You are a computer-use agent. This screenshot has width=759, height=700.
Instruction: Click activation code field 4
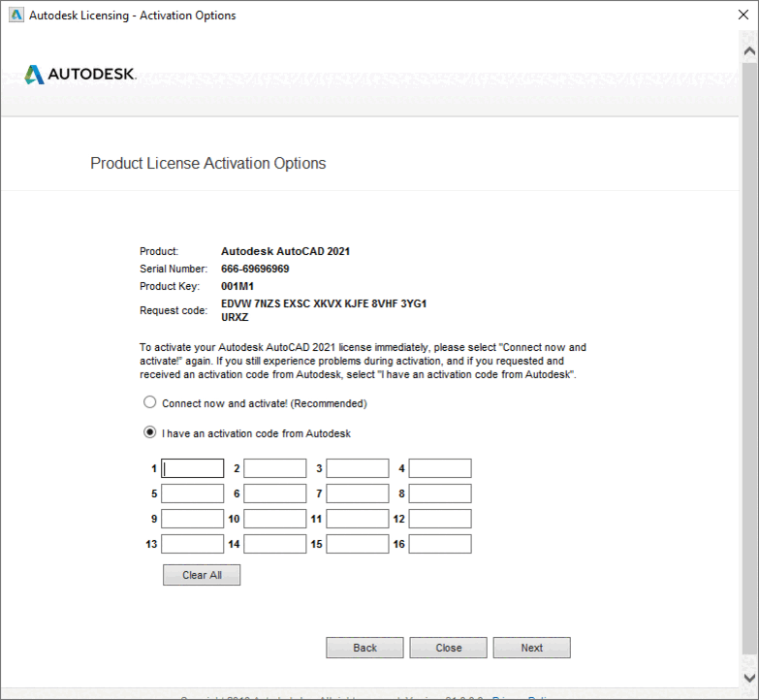coord(440,468)
